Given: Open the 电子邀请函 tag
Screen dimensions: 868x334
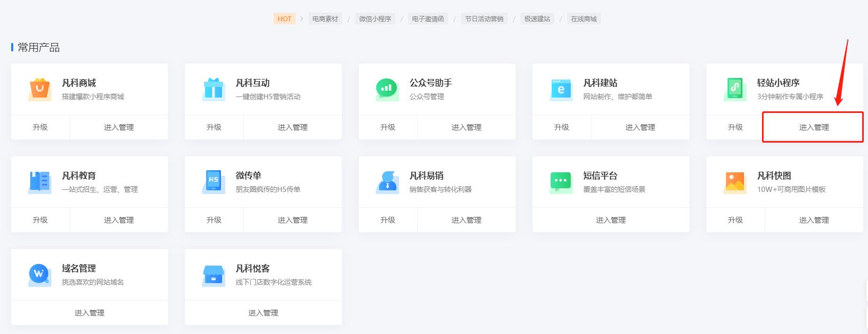Looking at the screenshot, I should pos(428,19).
